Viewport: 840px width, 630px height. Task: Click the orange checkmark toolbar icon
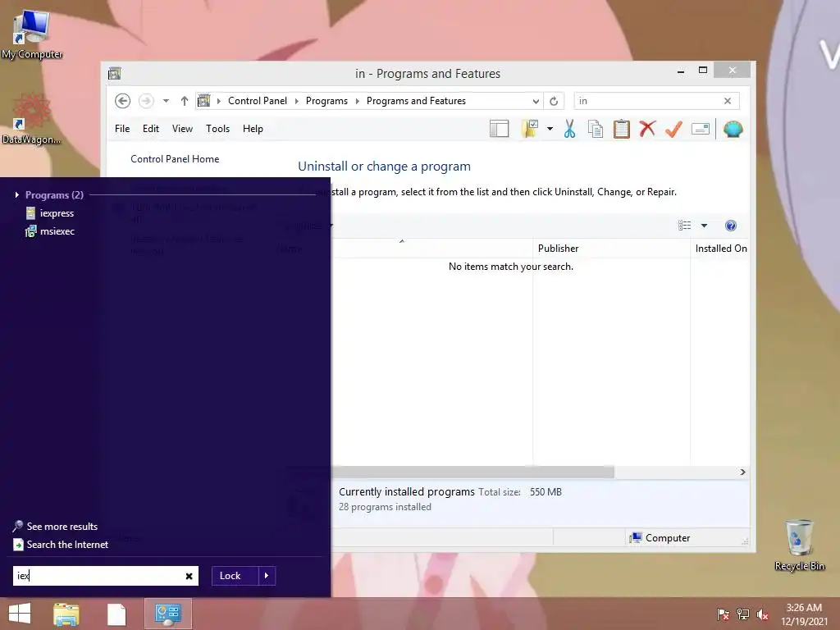click(674, 129)
